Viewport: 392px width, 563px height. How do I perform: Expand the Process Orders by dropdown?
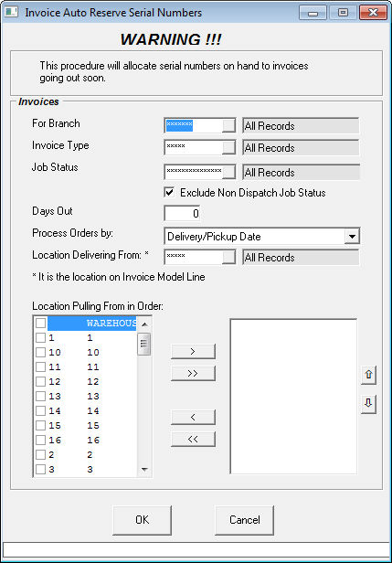pyautogui.click(x=352, y=237)
